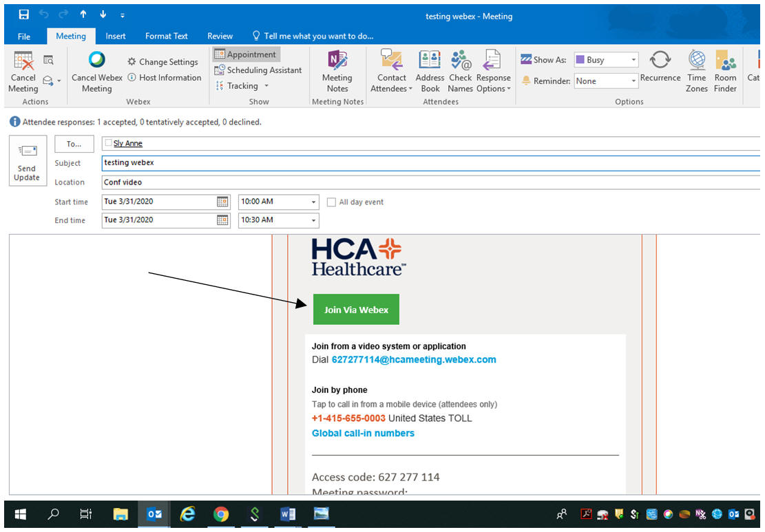Image resolution: width=765 pixels, height=532 pixels.
Task: Click the Save icon in title bar
Action: coord(24,14)
